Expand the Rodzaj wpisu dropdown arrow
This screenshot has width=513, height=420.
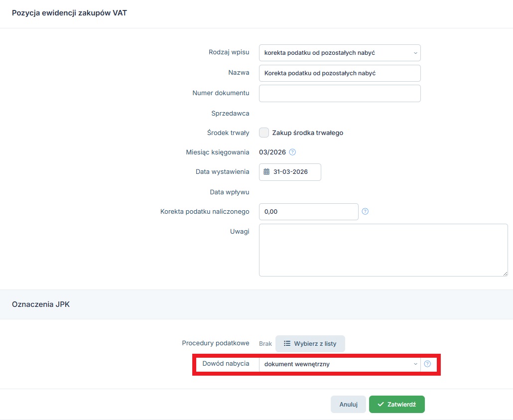[415, 52]
